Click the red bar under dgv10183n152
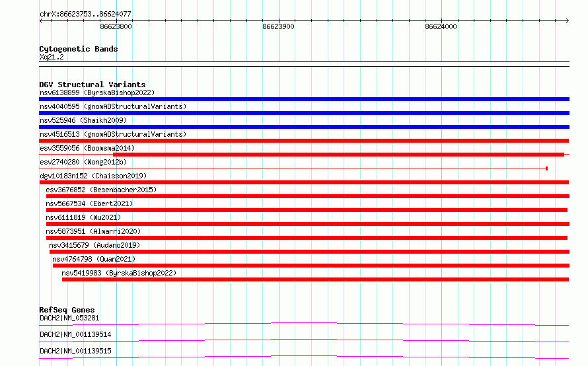 304,182
